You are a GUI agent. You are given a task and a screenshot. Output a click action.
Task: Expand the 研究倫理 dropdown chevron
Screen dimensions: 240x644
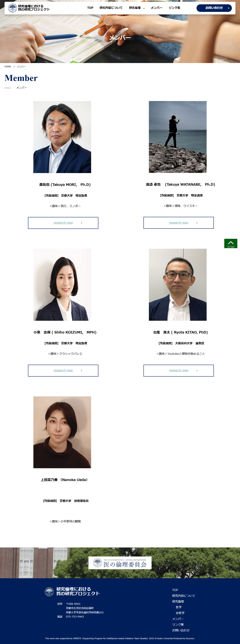(x=144, y=8)
